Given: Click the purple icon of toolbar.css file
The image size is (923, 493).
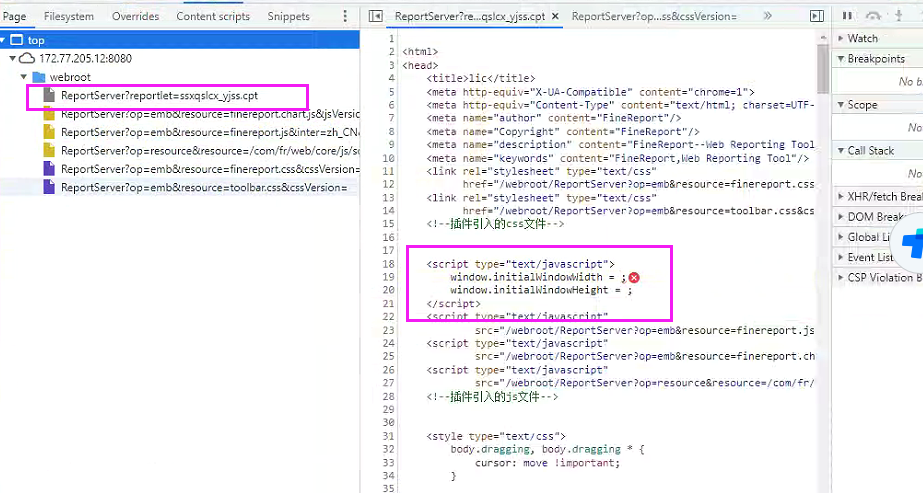Looking at the screenshot, I should click(49, 187).
